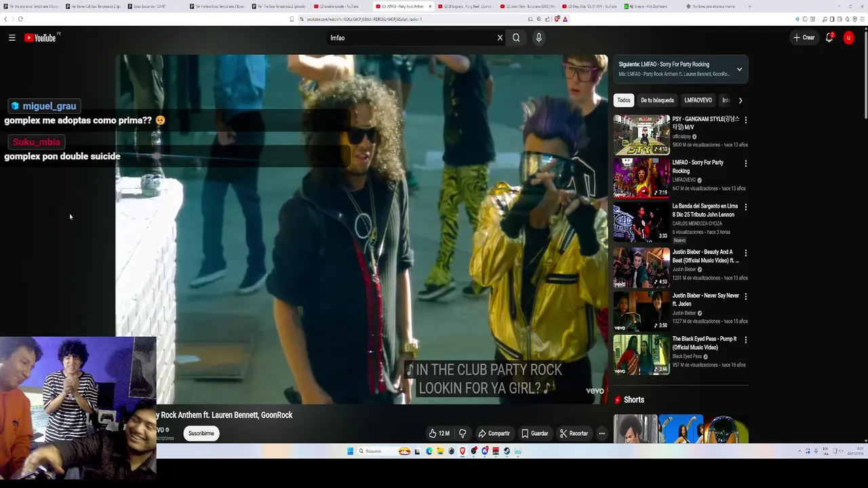Image resolution: width=868 pixels, height=488 pixels.
Task: Click the Suscribirme button
Action: 201,433
